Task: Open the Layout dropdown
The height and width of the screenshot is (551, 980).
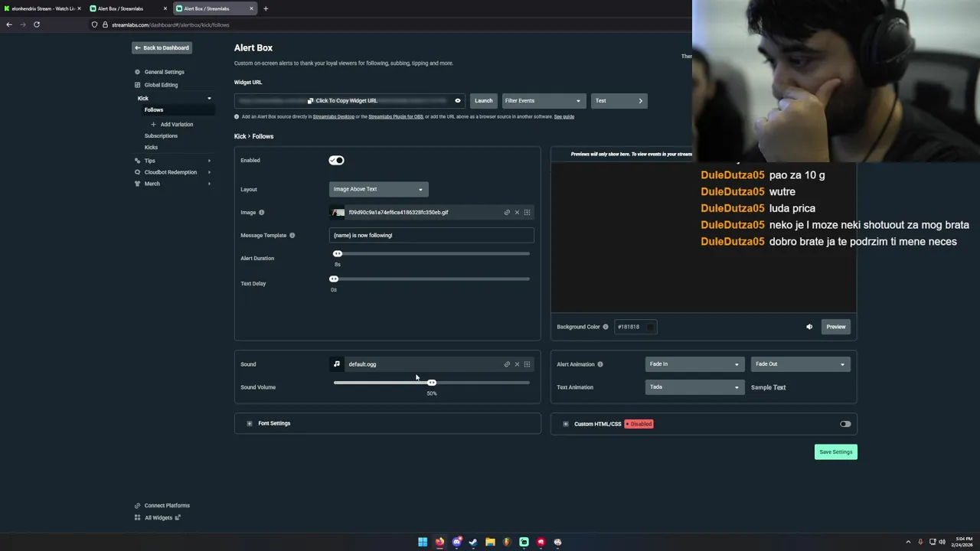Action: coord(378,189)
